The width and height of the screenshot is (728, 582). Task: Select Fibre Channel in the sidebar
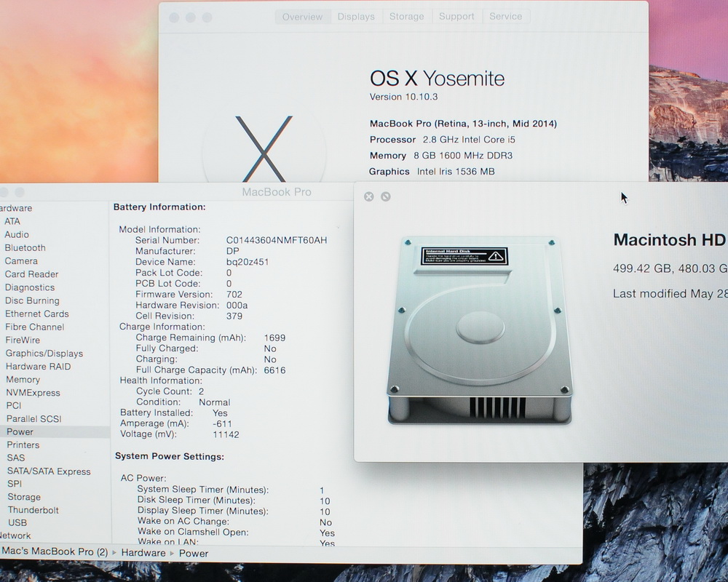point(35,327)
